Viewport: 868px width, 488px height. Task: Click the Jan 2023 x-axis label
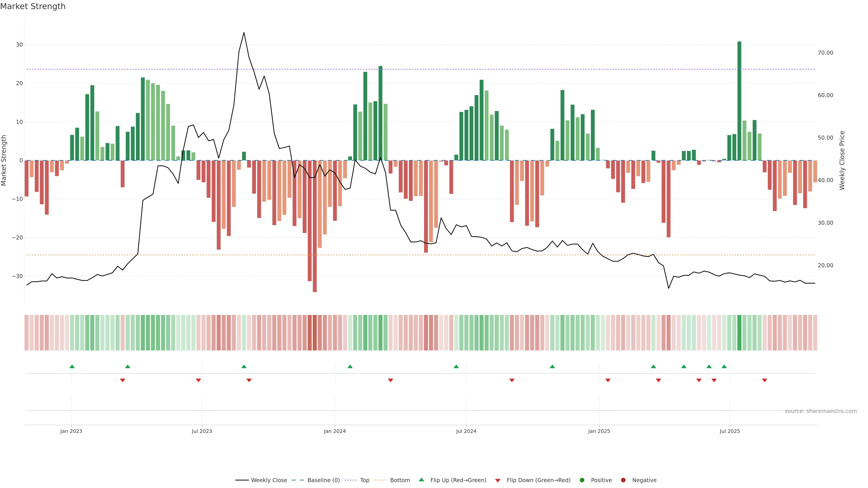click(x=71, y=431)
